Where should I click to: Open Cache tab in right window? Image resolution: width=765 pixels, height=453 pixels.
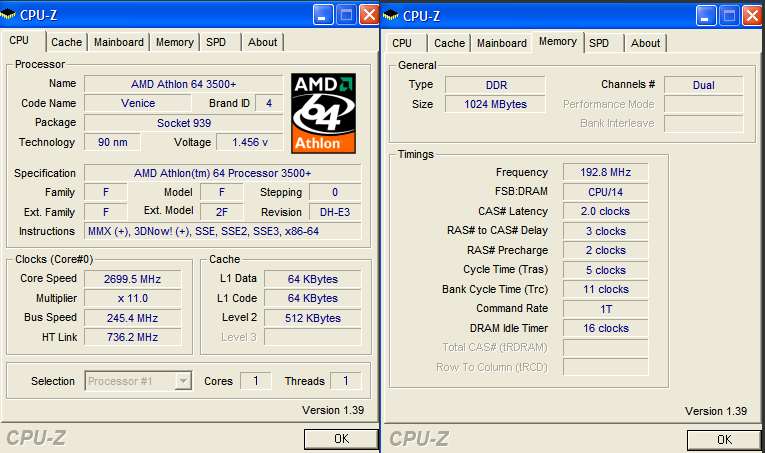pos(449,43)
